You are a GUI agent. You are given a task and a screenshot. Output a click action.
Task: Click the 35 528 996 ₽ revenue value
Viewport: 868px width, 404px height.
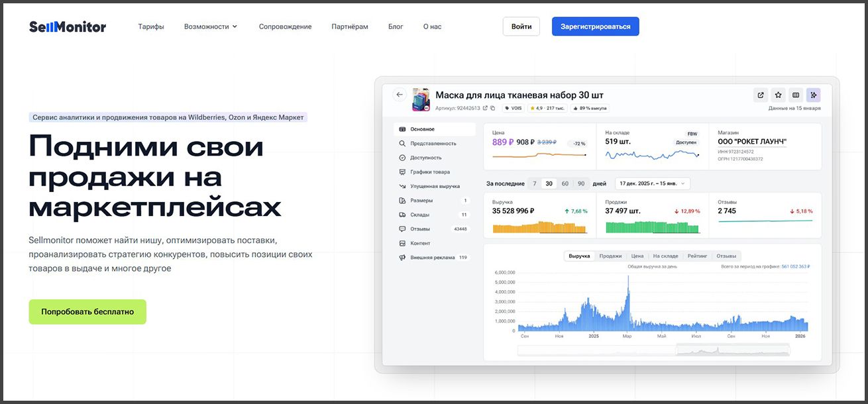click(514, 211)
